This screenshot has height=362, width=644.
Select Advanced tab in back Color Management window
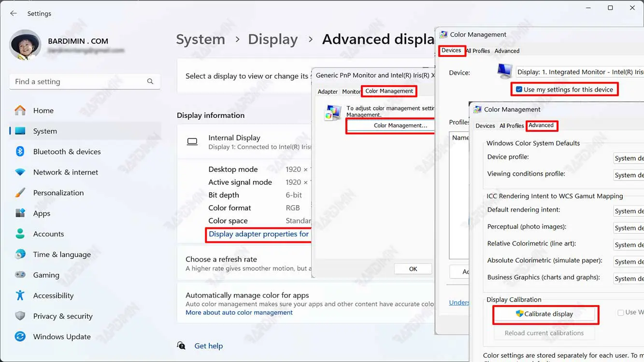click(x=507, y=51)
